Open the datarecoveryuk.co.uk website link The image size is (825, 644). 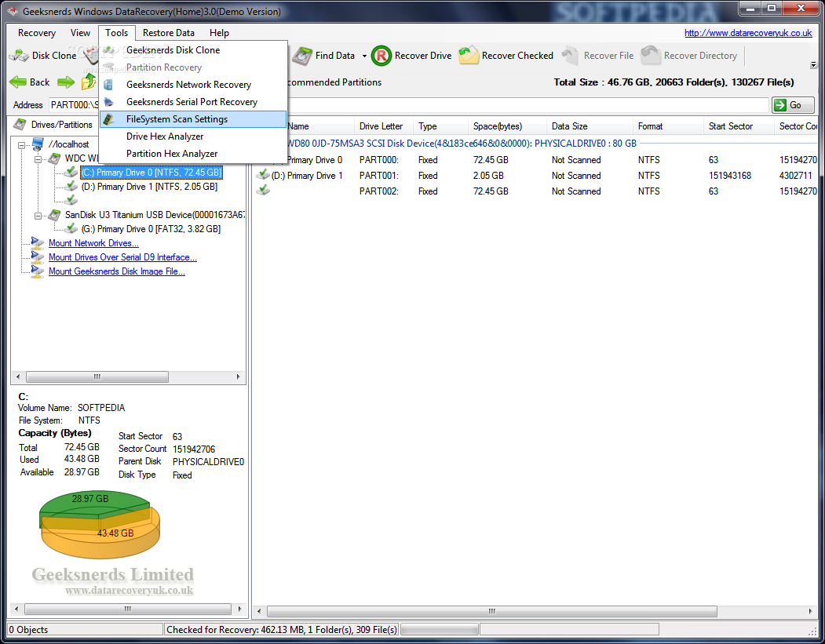[x=748, y=33]
